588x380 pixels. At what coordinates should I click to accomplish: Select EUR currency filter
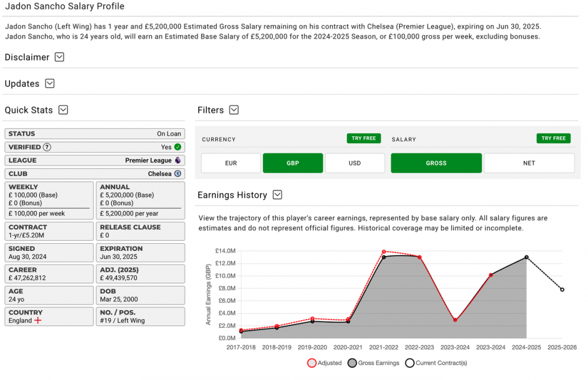tap(231, 163)
